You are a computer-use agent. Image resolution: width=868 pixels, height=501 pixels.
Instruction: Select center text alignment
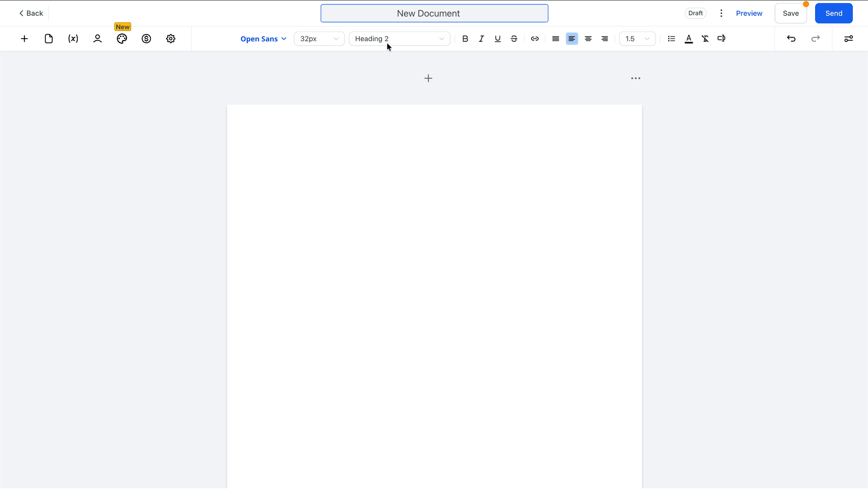coord(588,39)
